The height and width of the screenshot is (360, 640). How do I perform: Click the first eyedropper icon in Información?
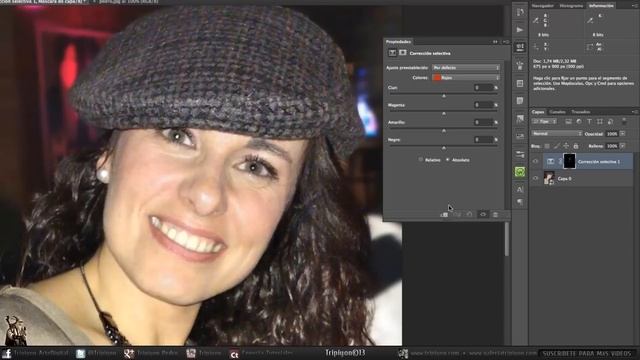pos(536,20)
